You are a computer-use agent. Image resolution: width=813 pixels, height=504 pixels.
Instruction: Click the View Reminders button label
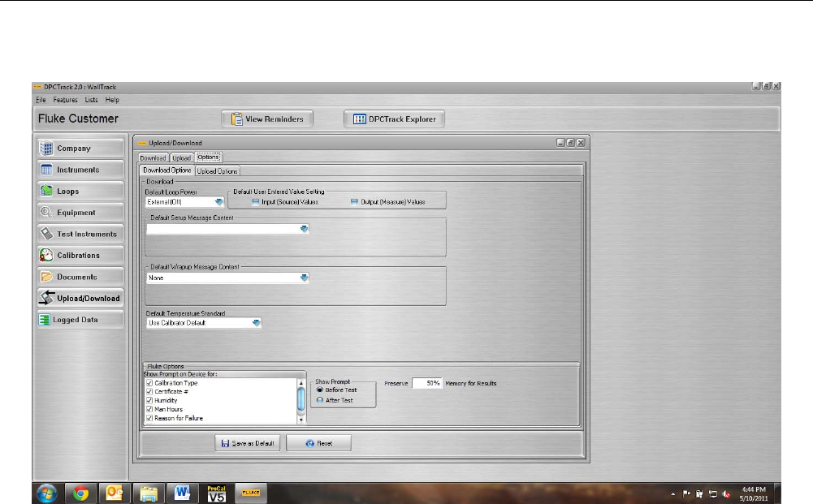pyautogui.click(x=275, y=119)
